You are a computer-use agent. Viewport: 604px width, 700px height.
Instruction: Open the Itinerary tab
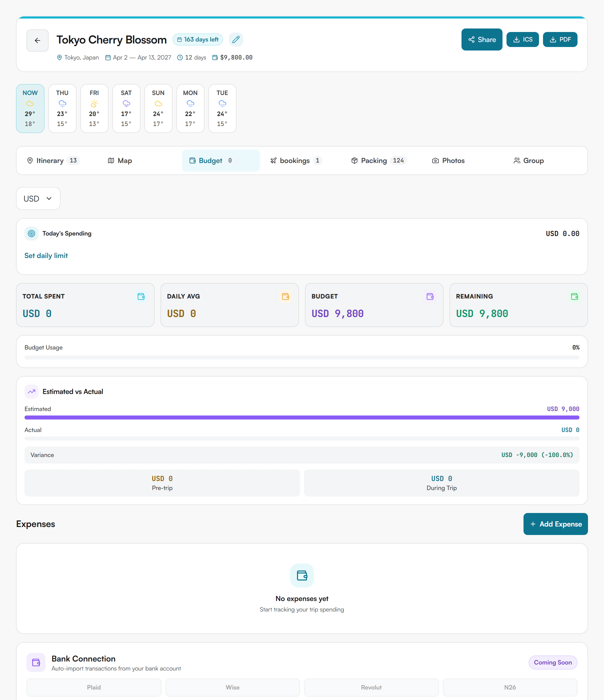[59, 160]
